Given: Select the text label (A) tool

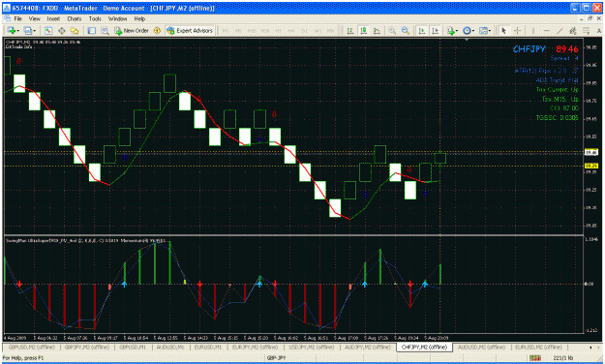Looking at the screenshot, I should [599, 30].
